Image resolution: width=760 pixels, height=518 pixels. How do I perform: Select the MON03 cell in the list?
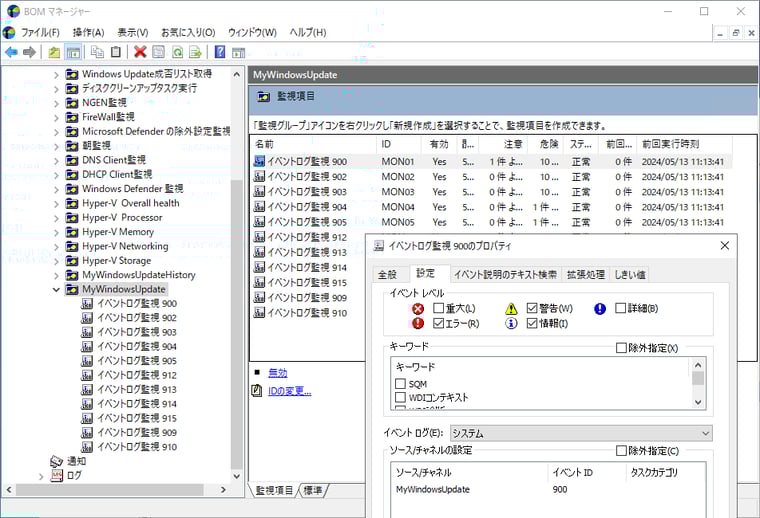398,192
